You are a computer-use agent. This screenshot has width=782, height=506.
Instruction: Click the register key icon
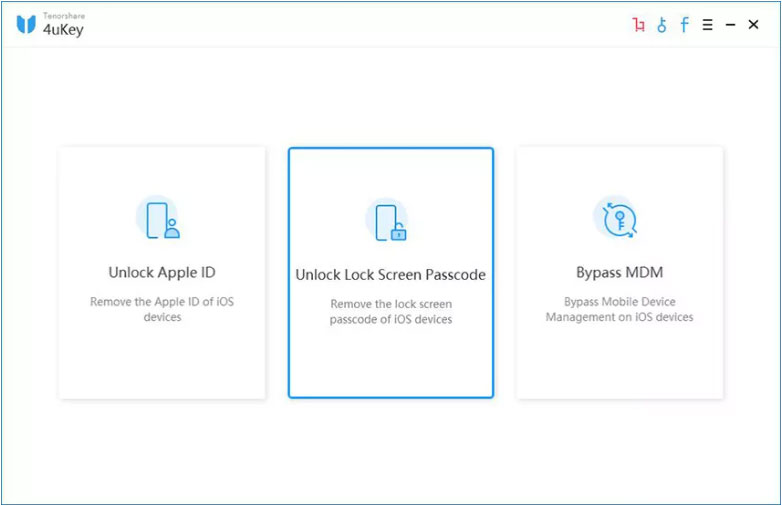pyautogui.click(x=662, y=25)
